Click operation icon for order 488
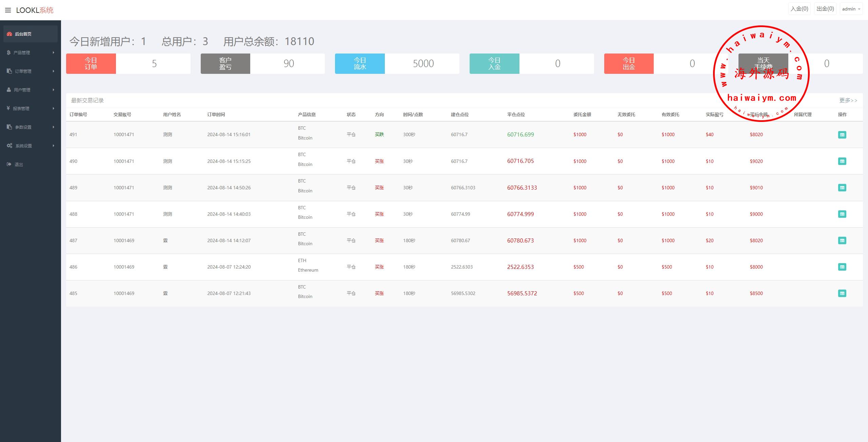Screen dimensions: 868x442 [x=842, y=214]
